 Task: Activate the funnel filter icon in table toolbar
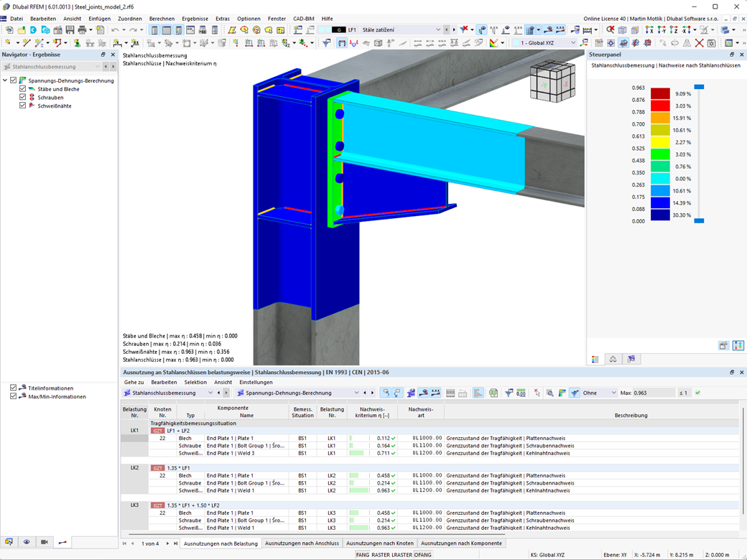509,393
